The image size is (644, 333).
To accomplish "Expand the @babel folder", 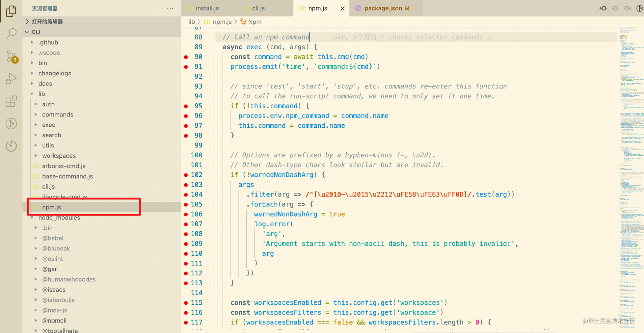I will pos(53,238).
